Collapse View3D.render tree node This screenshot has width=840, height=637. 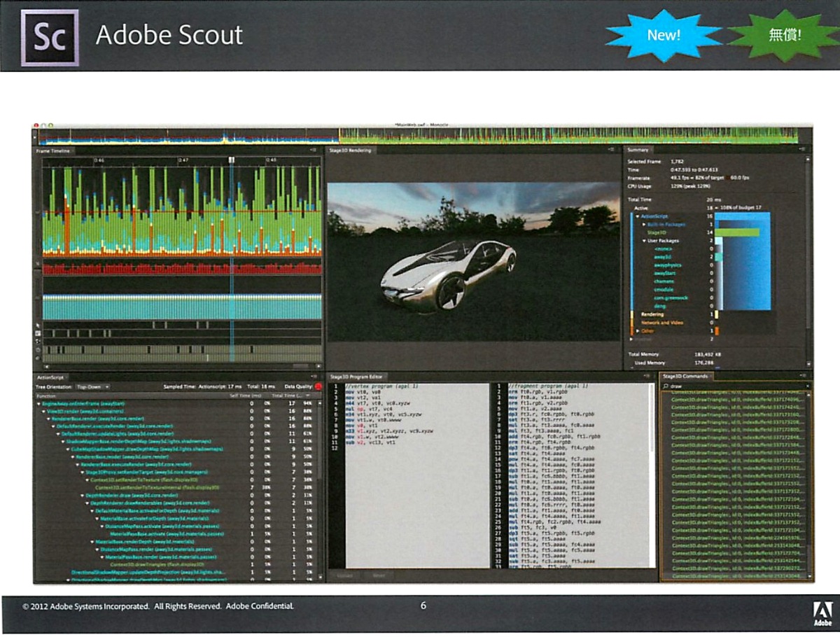pyautogui.click(x=44, y=412)
